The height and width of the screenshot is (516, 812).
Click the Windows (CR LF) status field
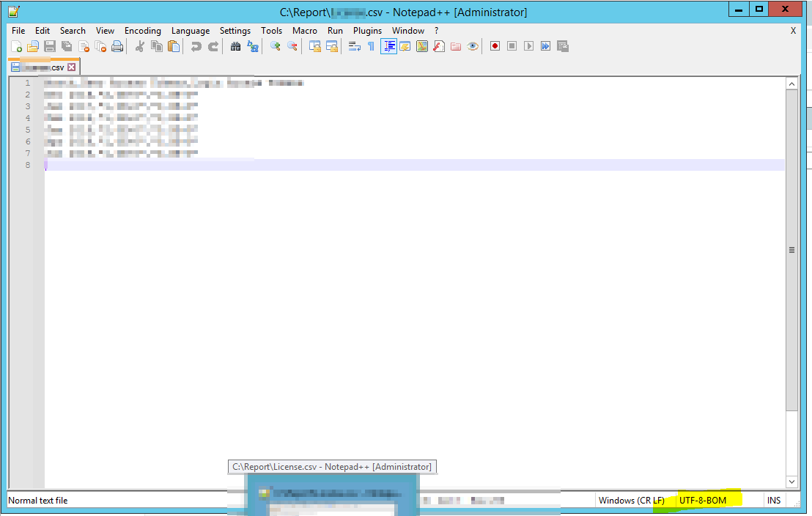[631, 500]
